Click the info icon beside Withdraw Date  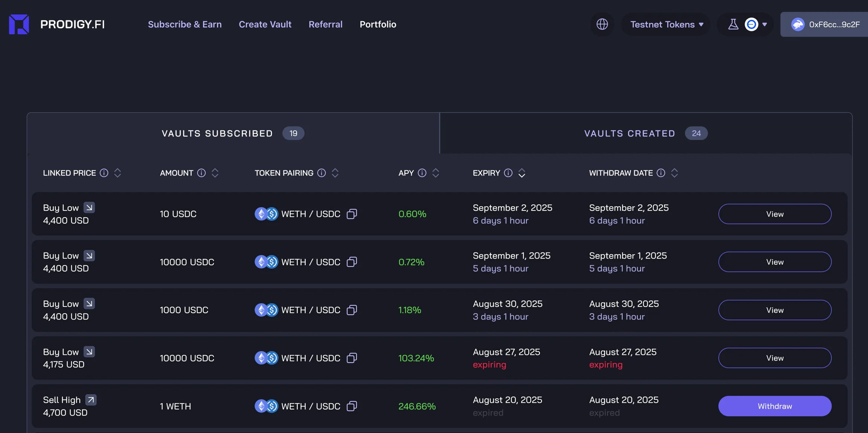coord(661,173)
